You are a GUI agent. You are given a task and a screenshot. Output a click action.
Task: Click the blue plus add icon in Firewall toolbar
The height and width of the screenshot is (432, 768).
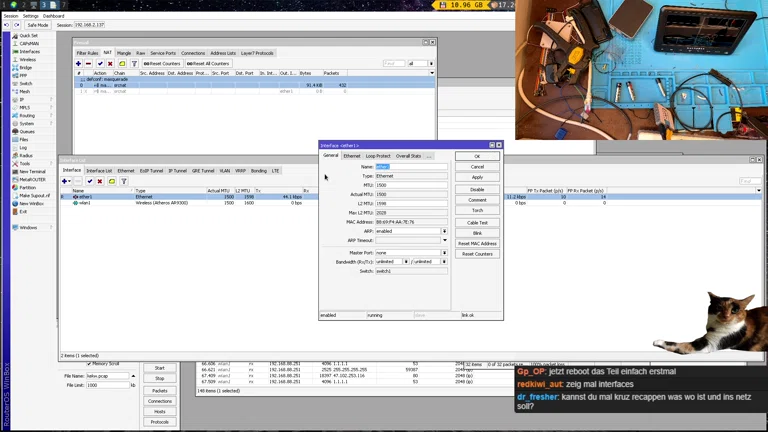pos(78,63)
